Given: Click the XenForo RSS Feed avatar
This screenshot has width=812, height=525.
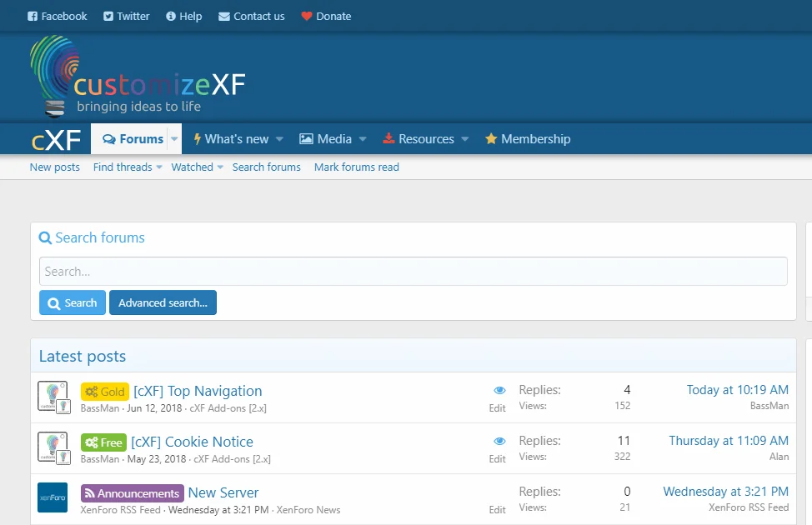Looking at the screenshot, I should [53, 497].
